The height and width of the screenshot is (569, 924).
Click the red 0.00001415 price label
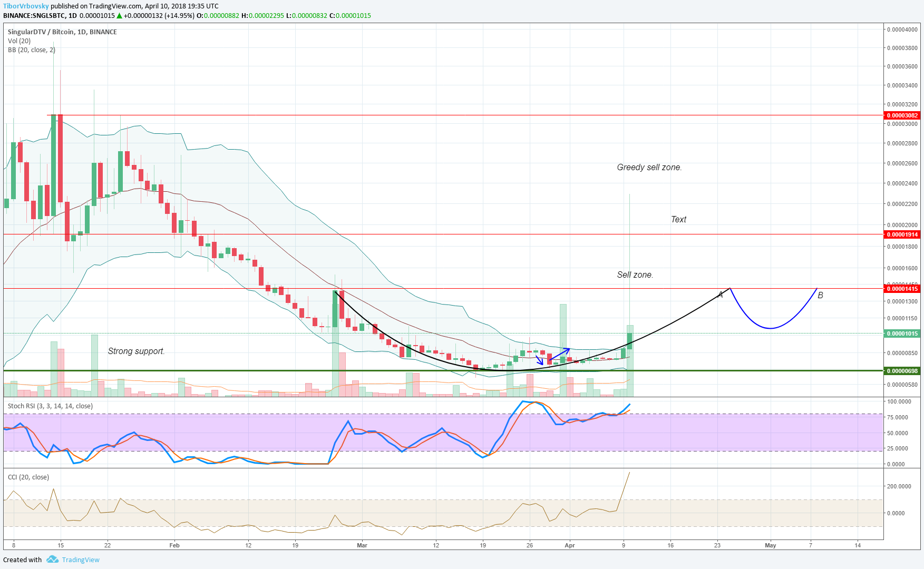tap(902, 289)
